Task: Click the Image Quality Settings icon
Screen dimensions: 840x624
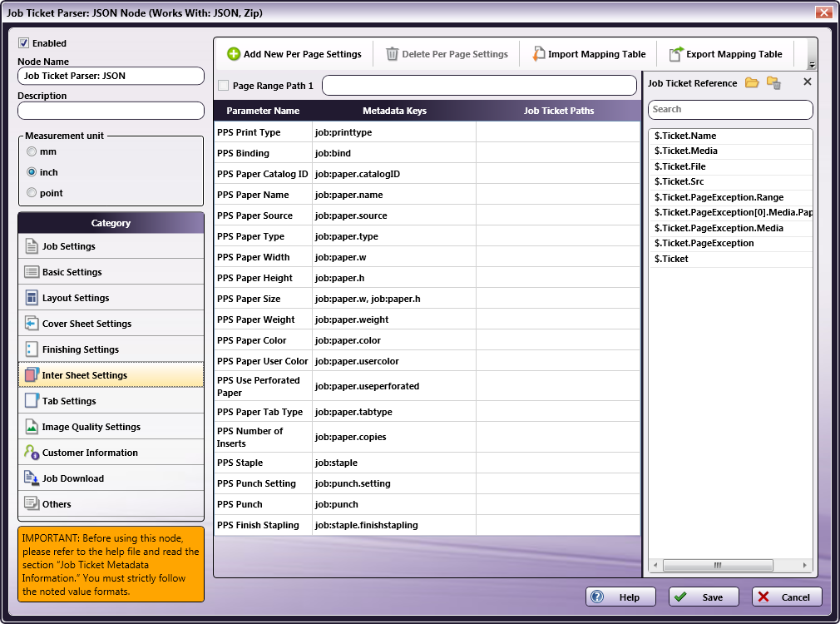Action: pos(32,426)
